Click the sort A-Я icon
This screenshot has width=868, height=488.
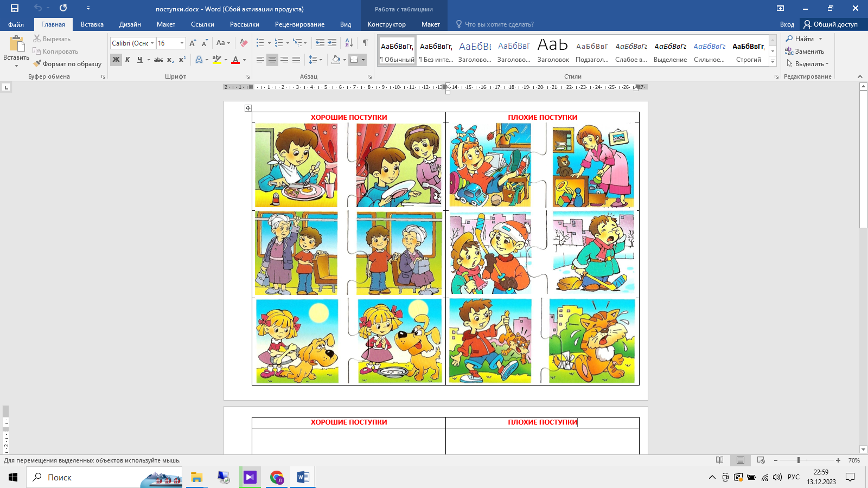(x=349, y=43)
